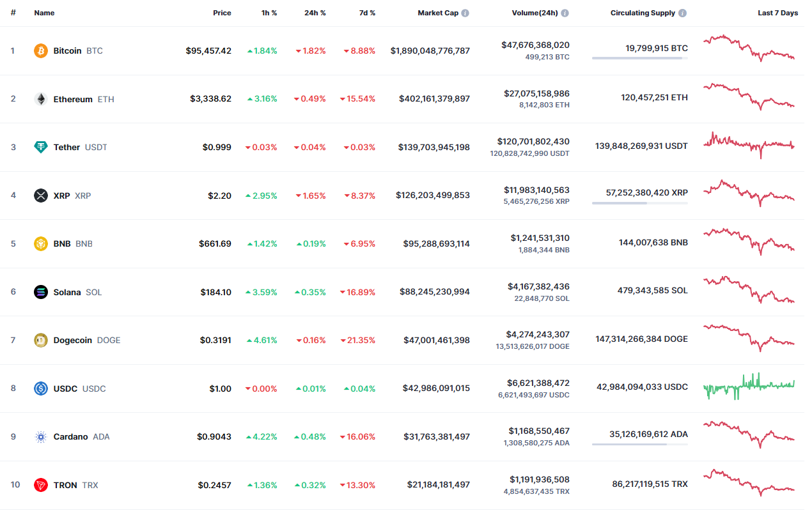Click Ethereum market cap $402,161,379,897
The width and height of the screenshot is (812, 515).
point(435,99)
